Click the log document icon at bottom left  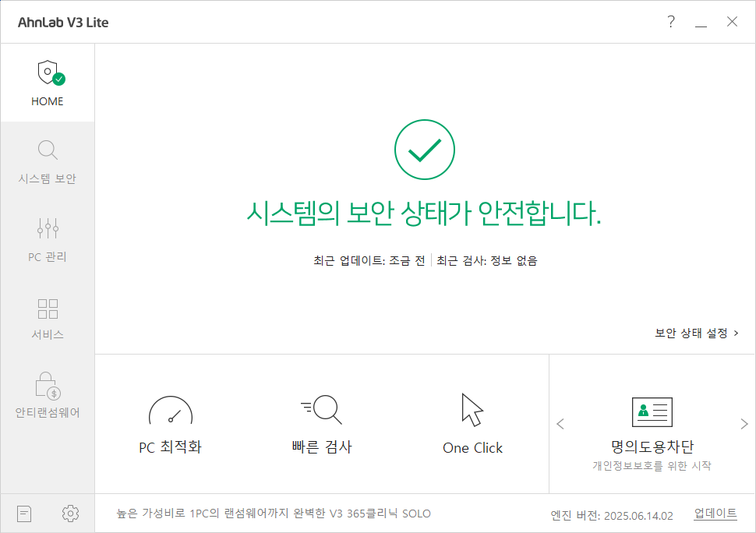pyautogui.click(x=24, y=514)
